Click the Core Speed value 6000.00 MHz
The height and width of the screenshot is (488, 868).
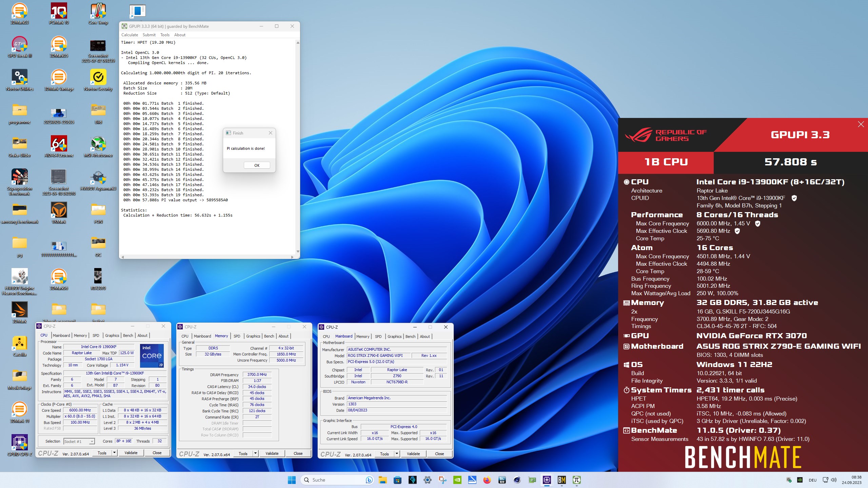[80, 410]
